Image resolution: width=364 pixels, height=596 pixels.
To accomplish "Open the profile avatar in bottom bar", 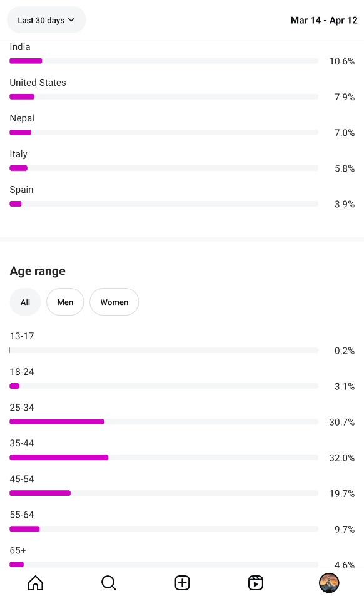I will tap(329, 583).
